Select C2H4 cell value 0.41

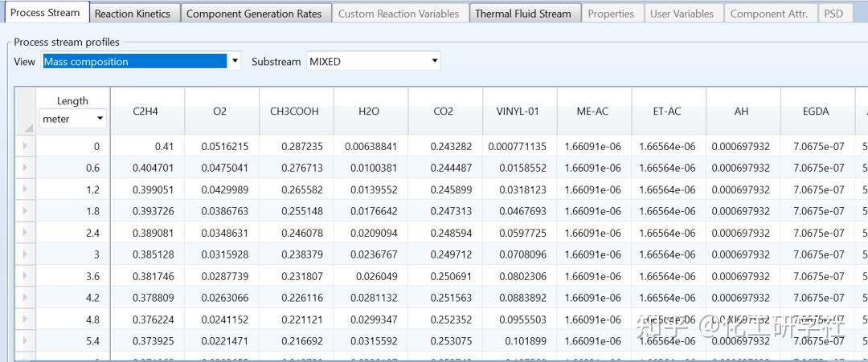tap(147, 146)
